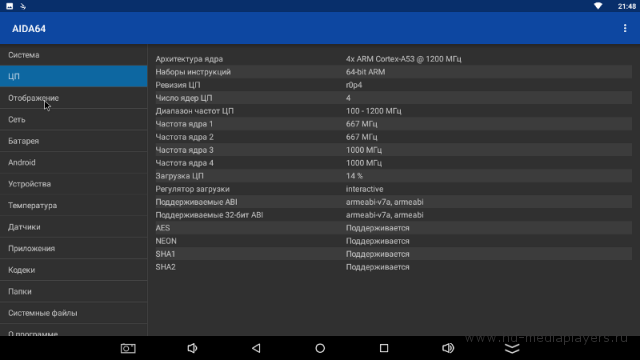Lower volume with the speaker-down icon
This screenshot has width=640, height=360.
point(192,348)
